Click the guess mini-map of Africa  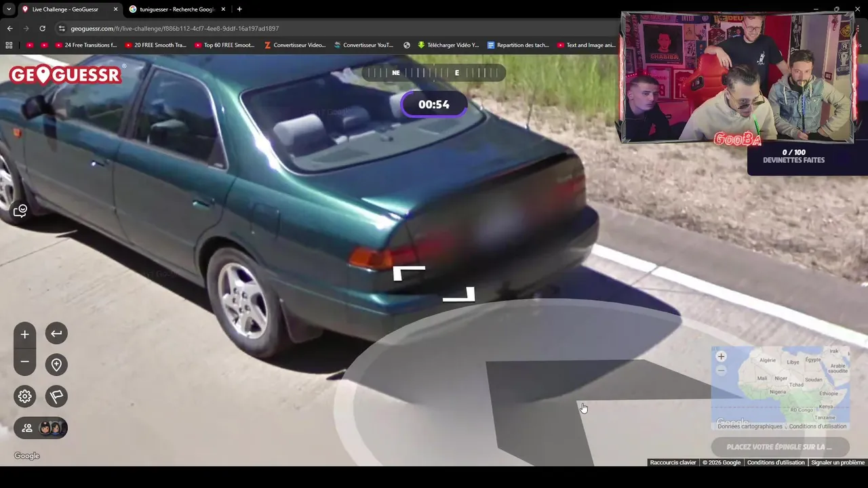[780, 388]
